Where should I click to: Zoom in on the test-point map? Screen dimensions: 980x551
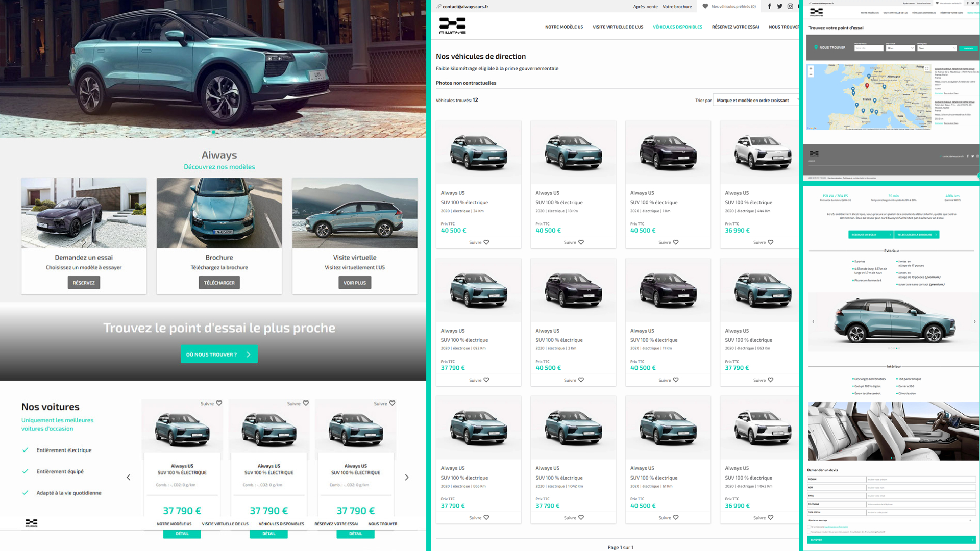811,68
